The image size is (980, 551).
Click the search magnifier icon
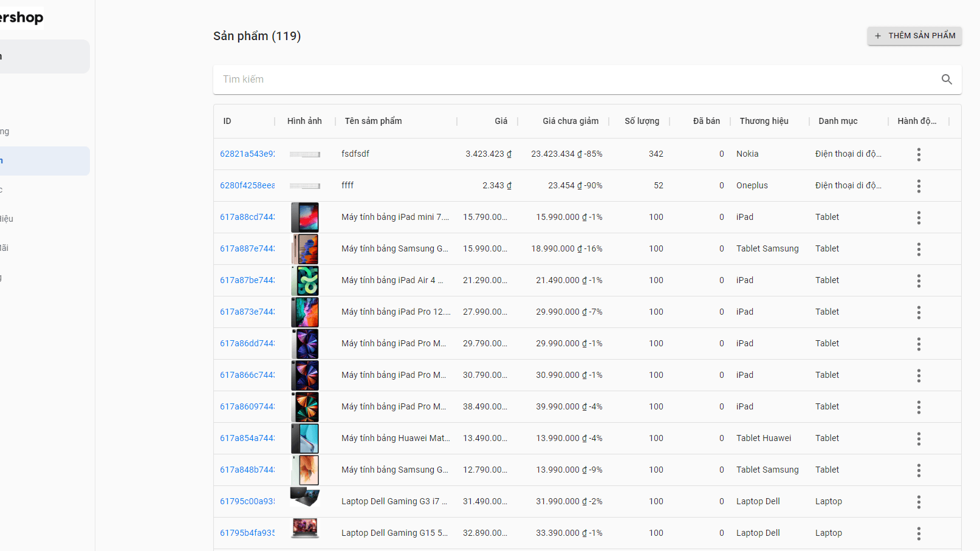[946, 80]
